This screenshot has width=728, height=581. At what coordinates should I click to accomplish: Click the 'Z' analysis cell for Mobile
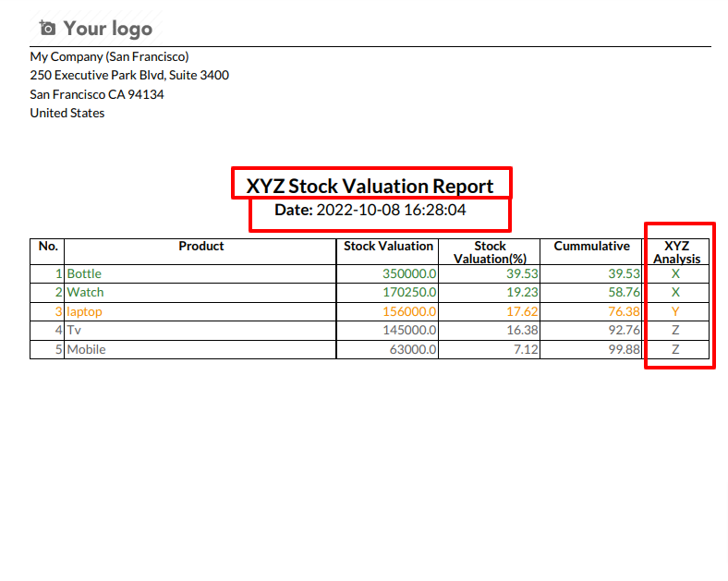[675, 349]
